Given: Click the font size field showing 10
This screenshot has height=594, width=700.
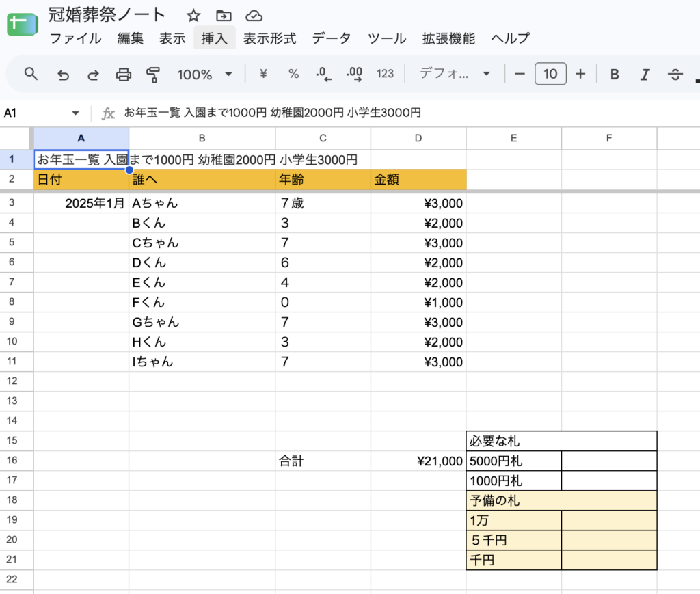Looking at the screenshot, I should pos(550,74).
